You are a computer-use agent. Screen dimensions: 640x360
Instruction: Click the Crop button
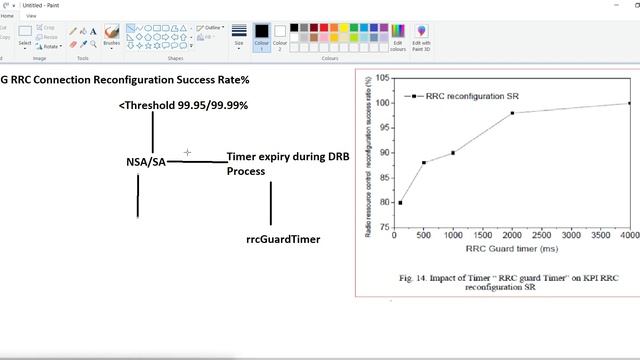45,28
